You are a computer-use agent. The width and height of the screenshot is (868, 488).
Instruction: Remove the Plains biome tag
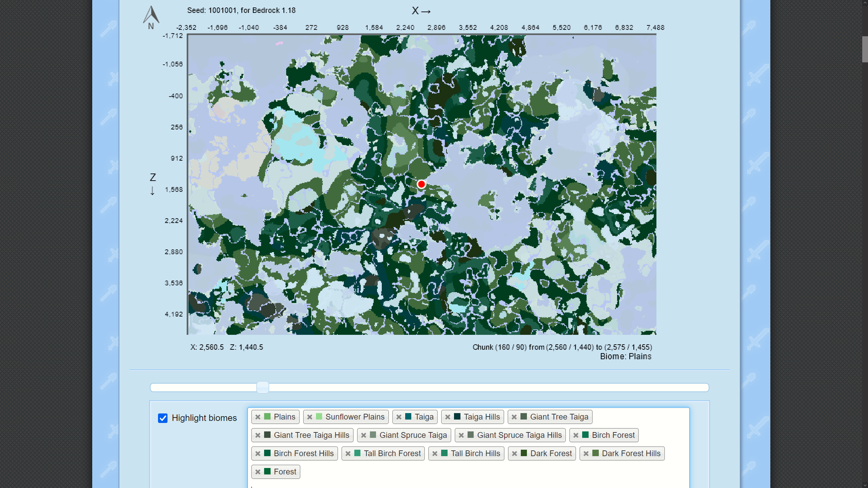[258, 417]
